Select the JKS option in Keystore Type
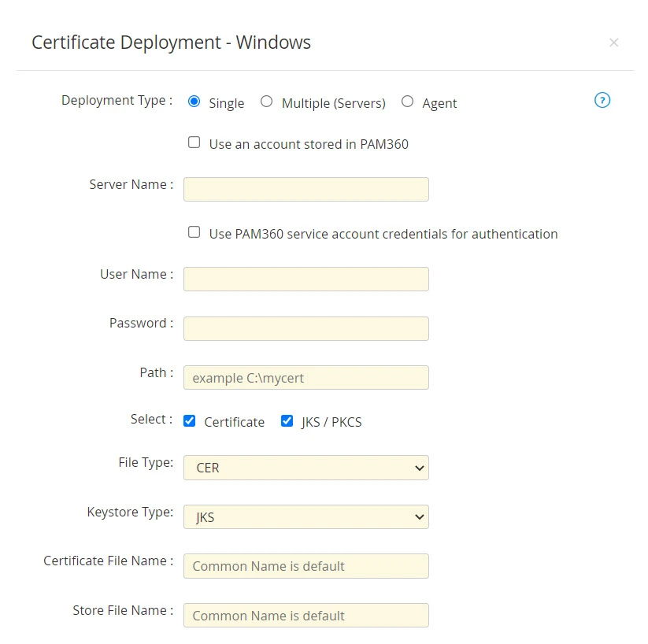This screenshot has height=644, width=648. 305,517
